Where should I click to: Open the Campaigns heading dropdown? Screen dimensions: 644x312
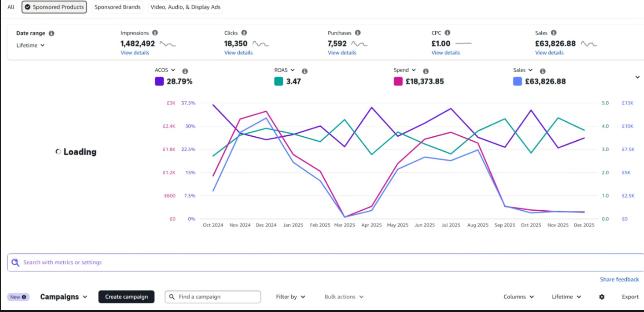tap(64, 297)
